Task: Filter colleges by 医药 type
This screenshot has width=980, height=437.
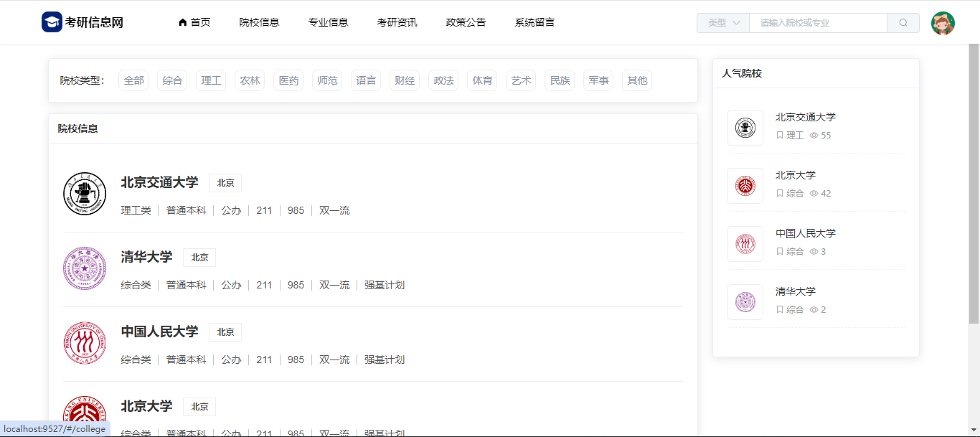Action: 288,80
